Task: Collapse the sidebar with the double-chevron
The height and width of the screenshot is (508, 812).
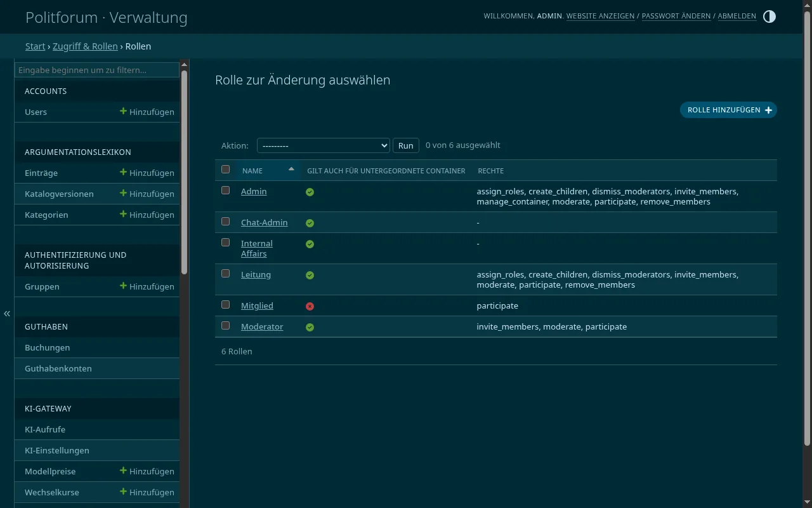Action: 7,313
